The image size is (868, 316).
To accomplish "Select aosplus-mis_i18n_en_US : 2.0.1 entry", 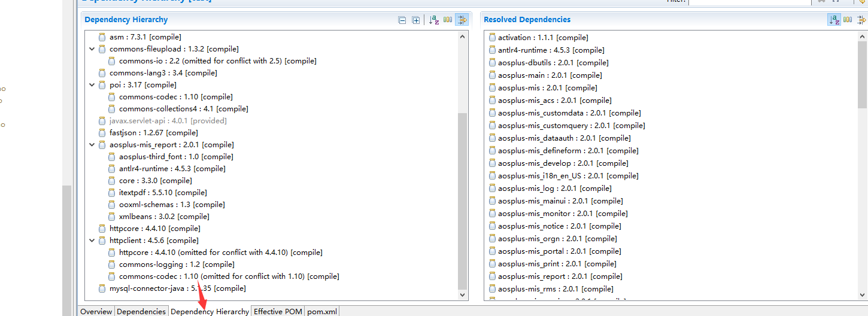I will (568, 176).
